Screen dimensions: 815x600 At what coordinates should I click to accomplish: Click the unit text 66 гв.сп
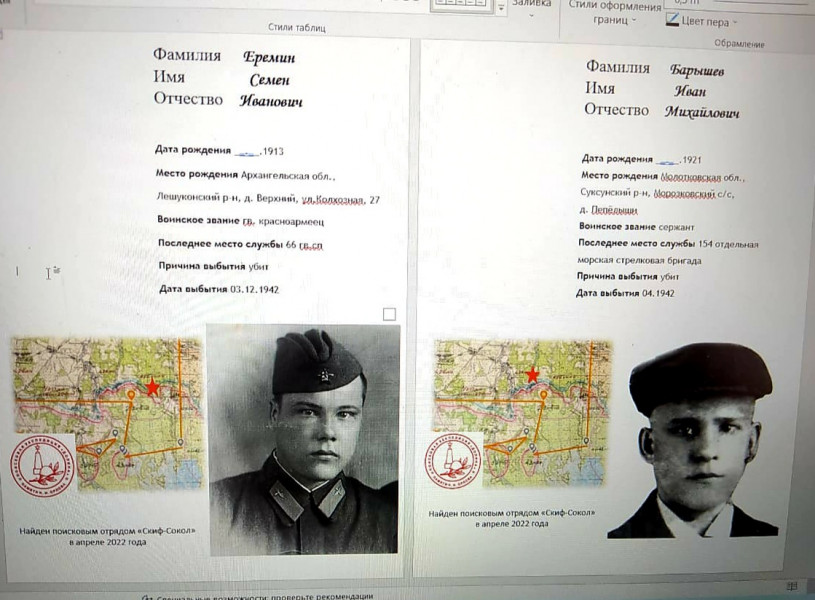(x=305, y=245)
